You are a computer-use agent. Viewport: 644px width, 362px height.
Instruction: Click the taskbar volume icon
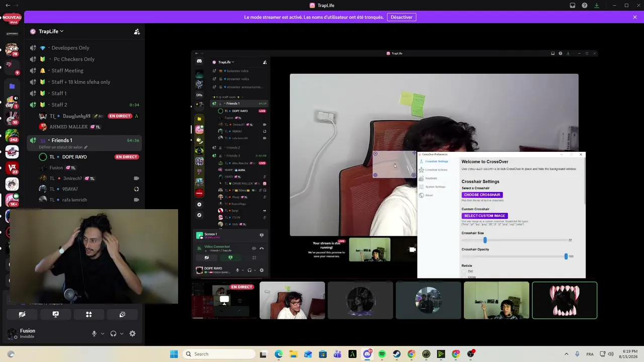tap(611, 354)
